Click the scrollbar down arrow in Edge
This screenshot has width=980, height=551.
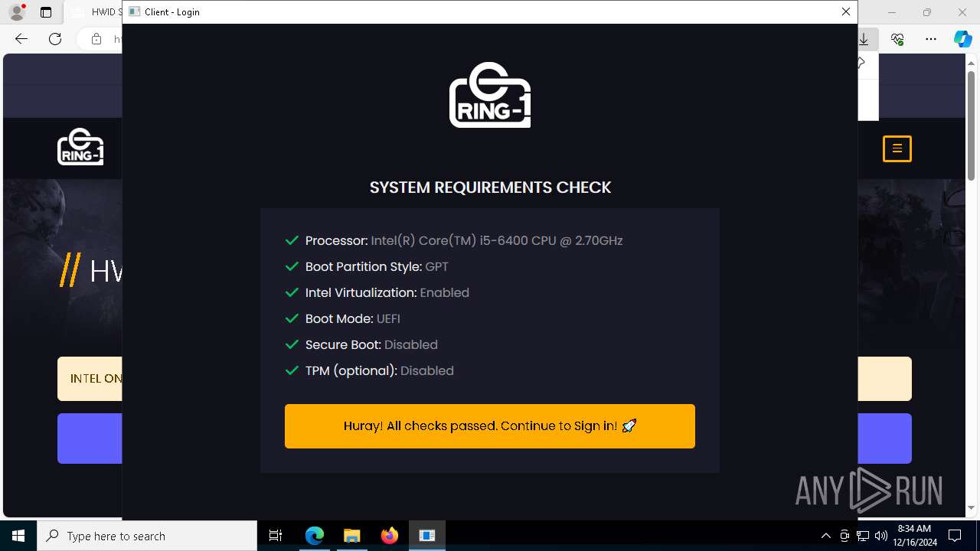tap(972, 508)
